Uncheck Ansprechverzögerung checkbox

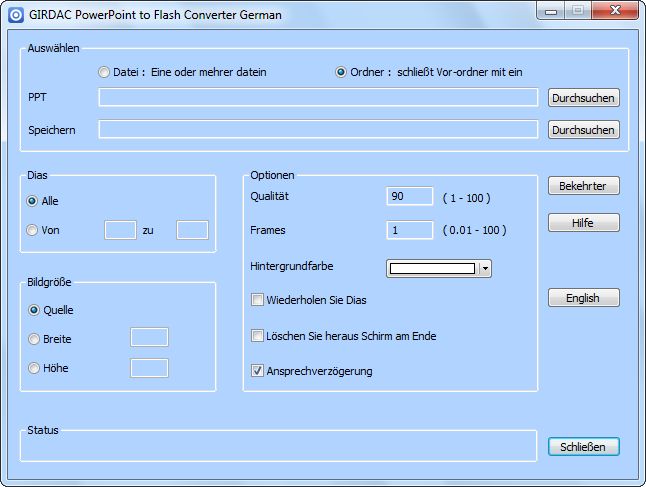tap(257, 371)
